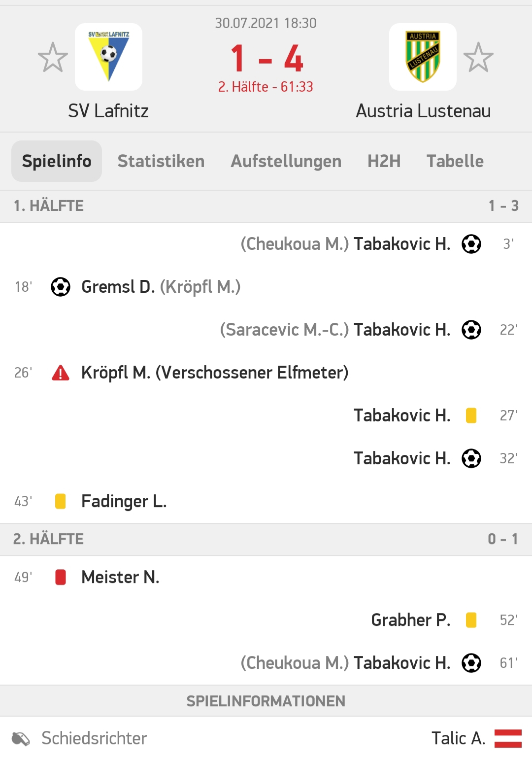Click the missed penalty warning triangle icon
532x757 pixels.
coord(61,373)
